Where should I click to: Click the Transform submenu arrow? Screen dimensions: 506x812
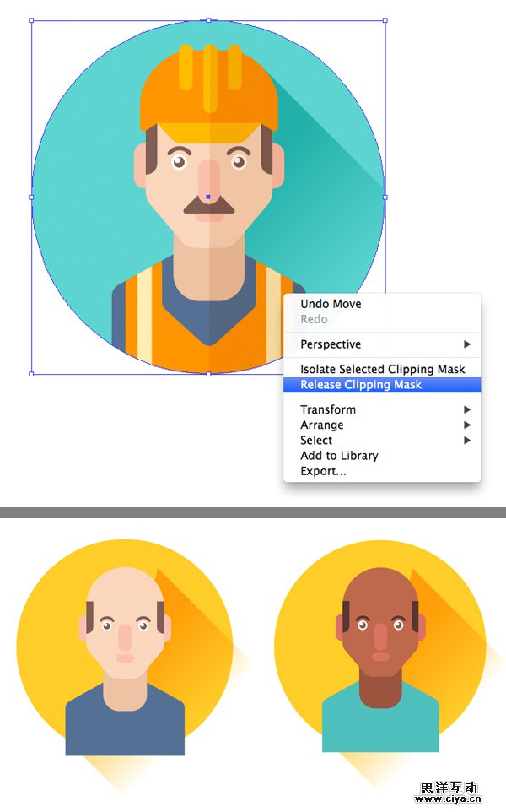(x=467, y=409)
